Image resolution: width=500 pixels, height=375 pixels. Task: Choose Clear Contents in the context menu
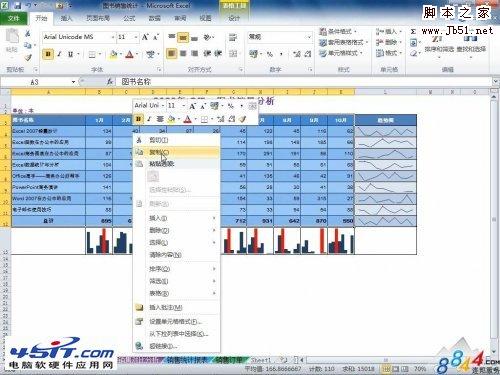tap(176, 255)
